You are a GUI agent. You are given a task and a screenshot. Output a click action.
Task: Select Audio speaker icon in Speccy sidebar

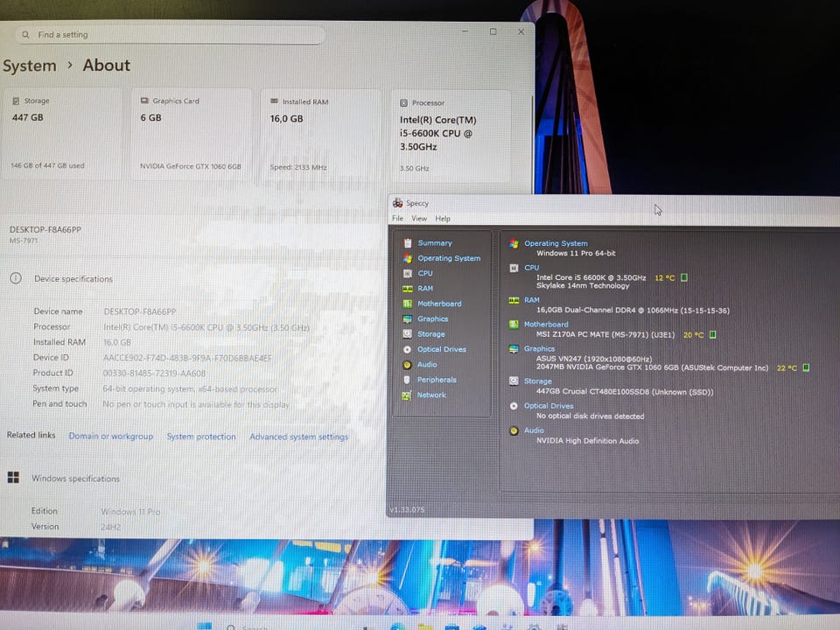(407, 365)
